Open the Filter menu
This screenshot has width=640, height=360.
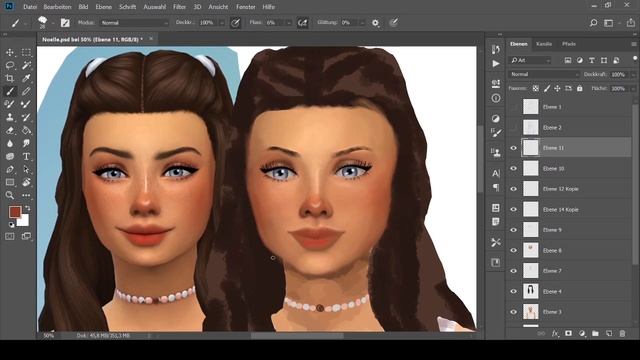tap(179, 7)
